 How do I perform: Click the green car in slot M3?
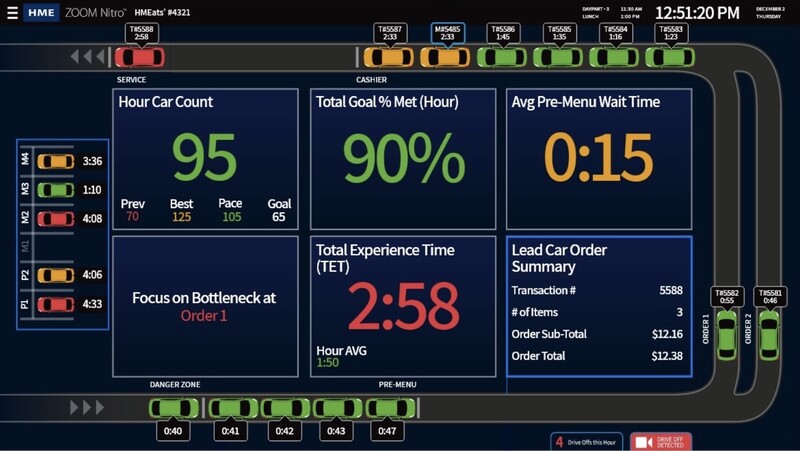click(56, 189)
